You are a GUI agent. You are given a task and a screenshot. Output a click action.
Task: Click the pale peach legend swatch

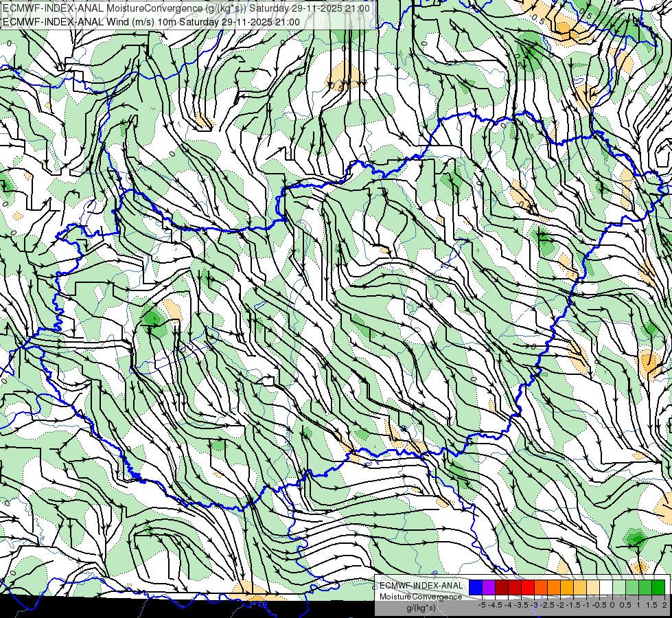pyautogui.click(x=592, y=587)
